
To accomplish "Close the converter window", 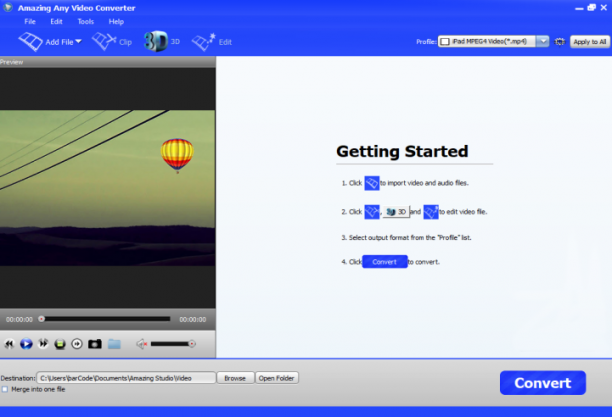I will (x=603, y=7).
